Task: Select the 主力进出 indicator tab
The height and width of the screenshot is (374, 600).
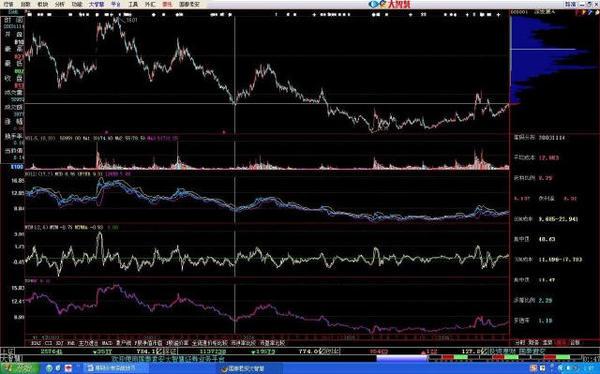Action: [x=88, y=343]
